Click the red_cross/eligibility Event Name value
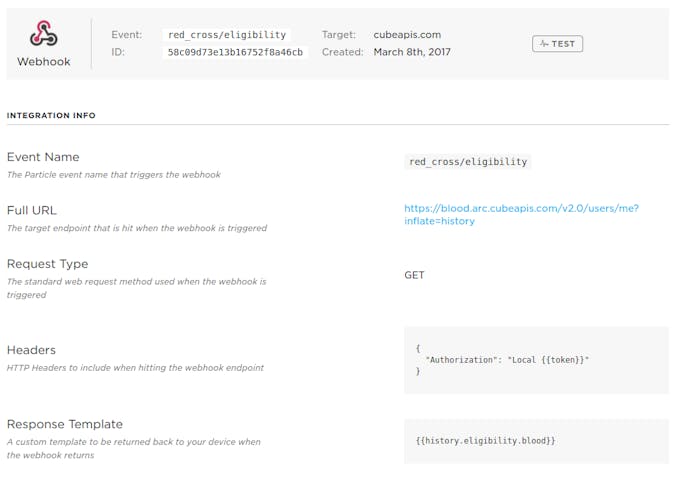This screenshot has height=479, width=680. point(468,162)
